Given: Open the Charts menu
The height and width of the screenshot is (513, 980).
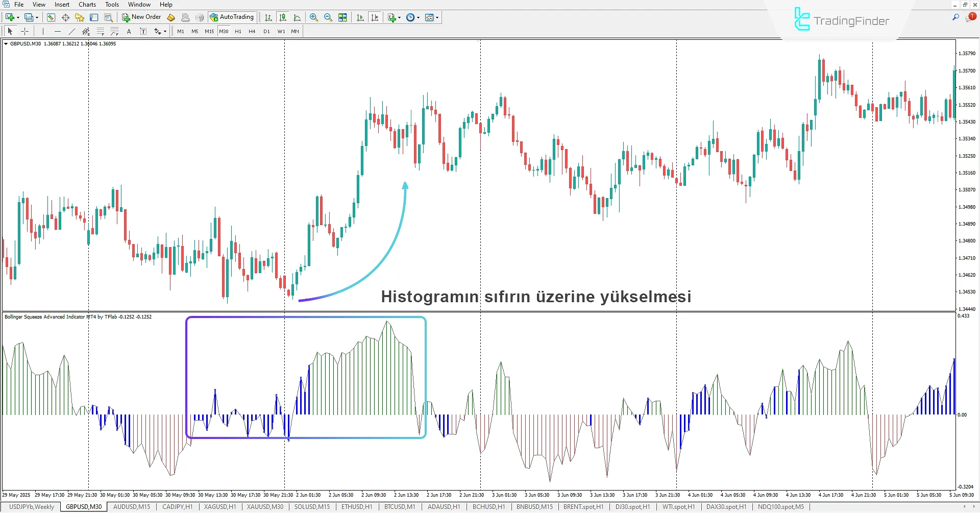Looking at the screenshot, I should point(87,5).
